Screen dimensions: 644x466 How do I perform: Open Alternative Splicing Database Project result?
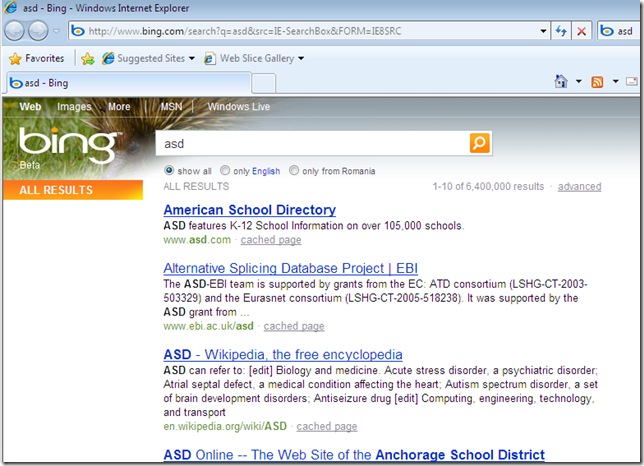coord(290,268)
